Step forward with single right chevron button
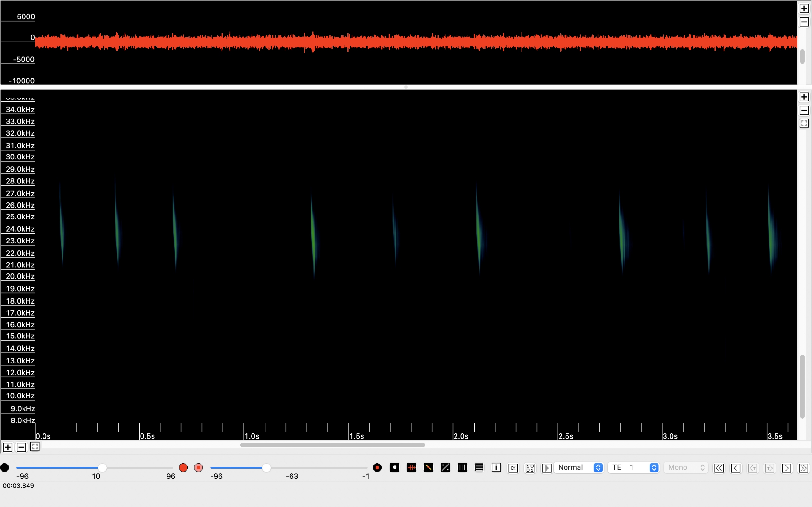812x507 pixels. (787, 468)
